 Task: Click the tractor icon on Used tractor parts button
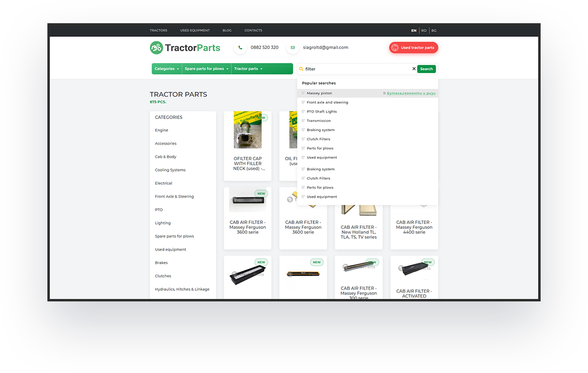(396, 47)
